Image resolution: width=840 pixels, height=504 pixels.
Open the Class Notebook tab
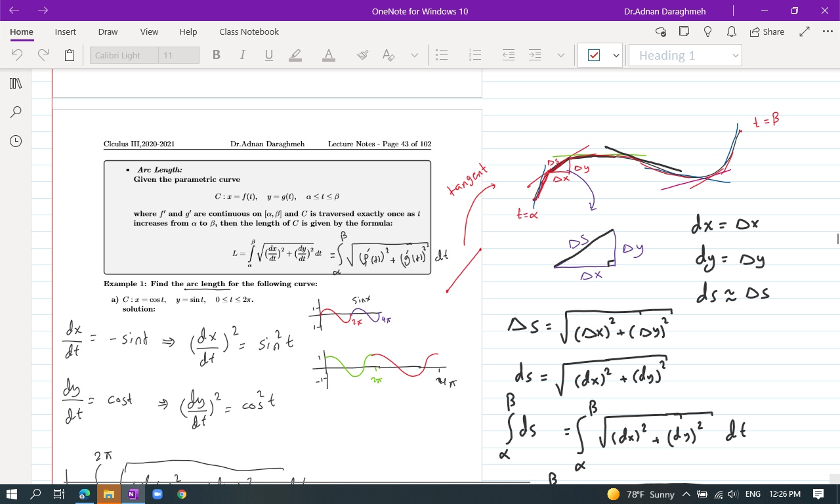(x=249, y=31)
